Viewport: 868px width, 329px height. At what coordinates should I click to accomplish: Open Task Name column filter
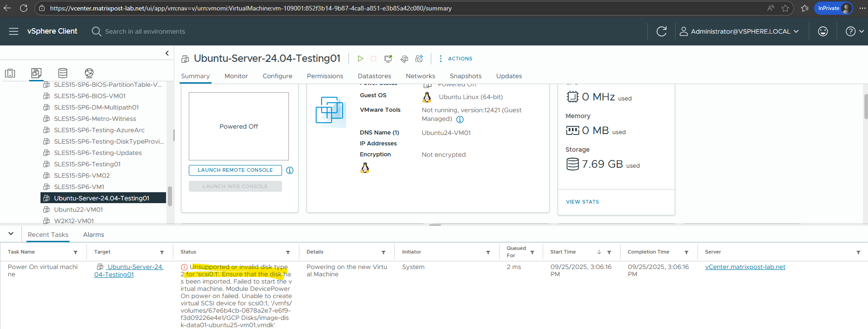[76, 253]
